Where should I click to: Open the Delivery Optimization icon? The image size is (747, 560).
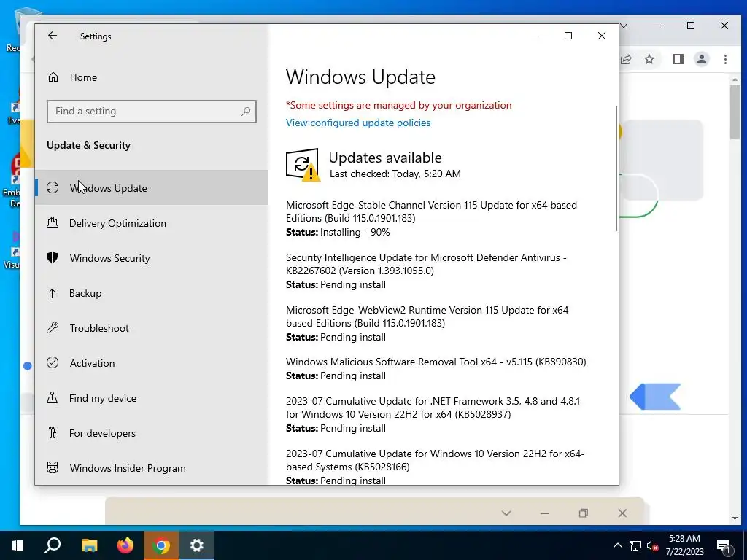click(53, 223)
